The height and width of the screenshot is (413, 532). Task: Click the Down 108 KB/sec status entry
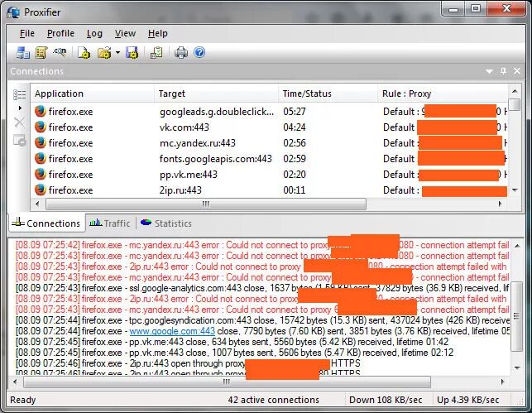(386, 400)
